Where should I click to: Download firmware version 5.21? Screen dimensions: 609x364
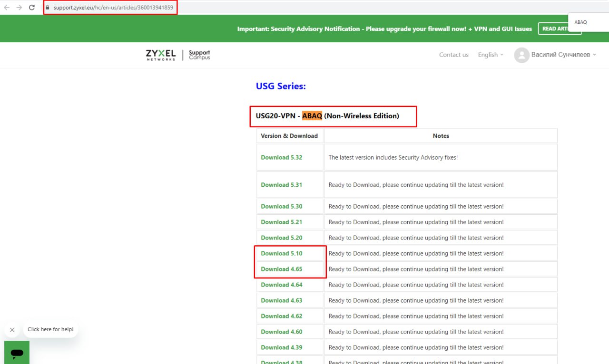(282, 222)
